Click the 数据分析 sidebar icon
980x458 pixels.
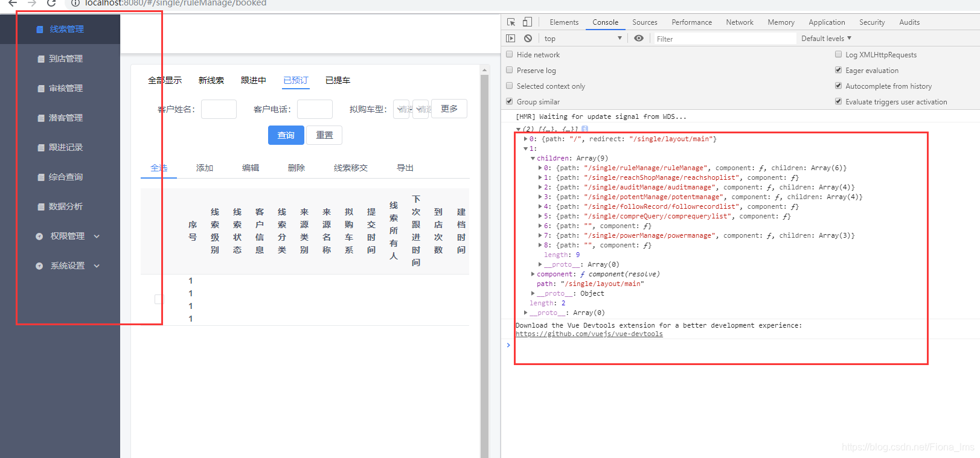tap(40, 207)
